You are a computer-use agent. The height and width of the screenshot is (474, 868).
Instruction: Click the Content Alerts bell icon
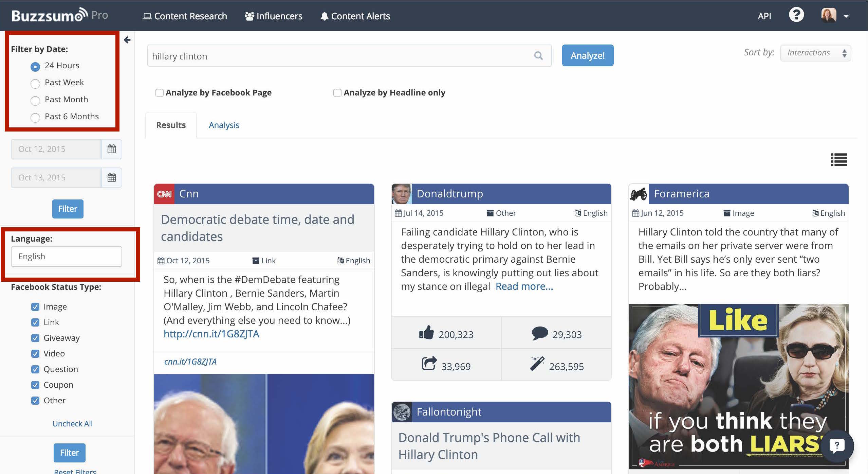tap(325, 16)
